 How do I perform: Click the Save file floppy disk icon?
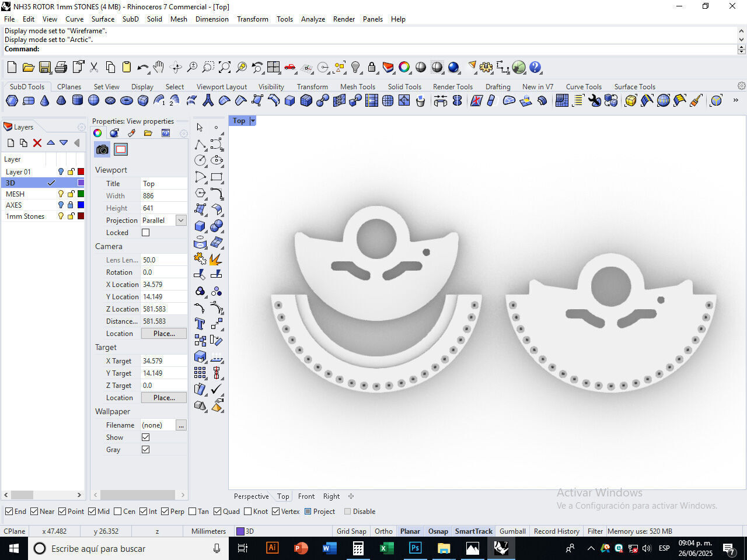pos(44,68)
